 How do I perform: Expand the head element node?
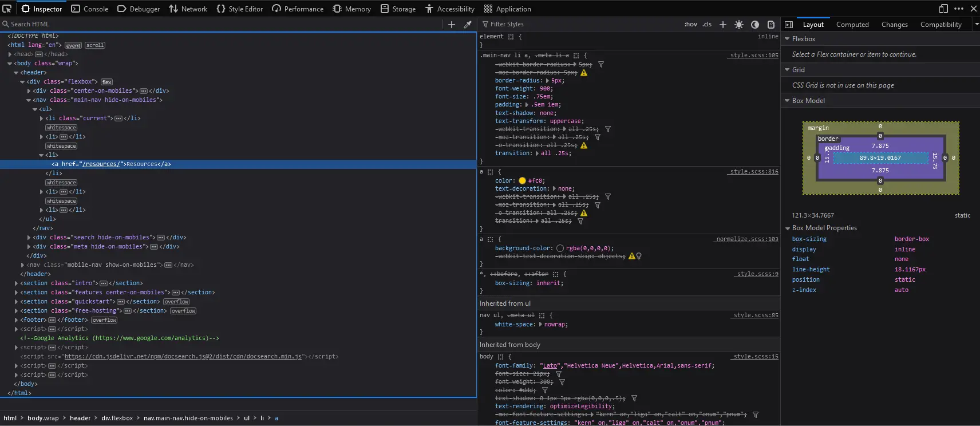pyautogui.click(x=10, y=54)
